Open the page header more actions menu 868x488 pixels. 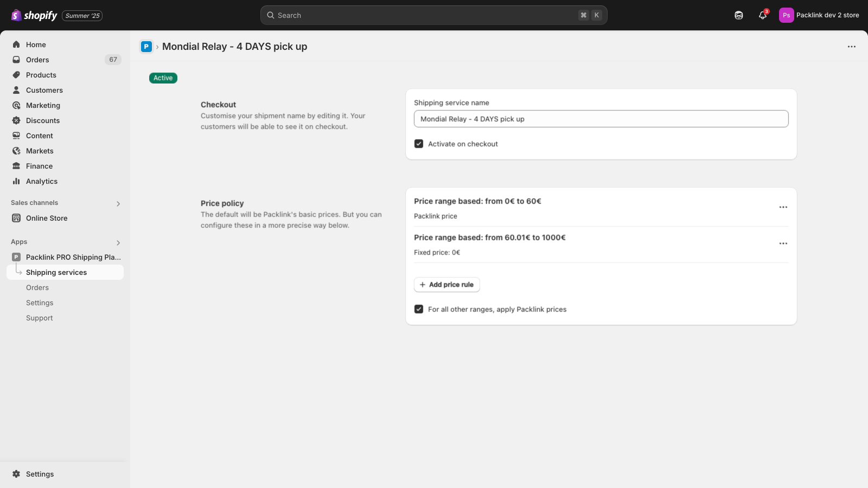click(852, 47)
